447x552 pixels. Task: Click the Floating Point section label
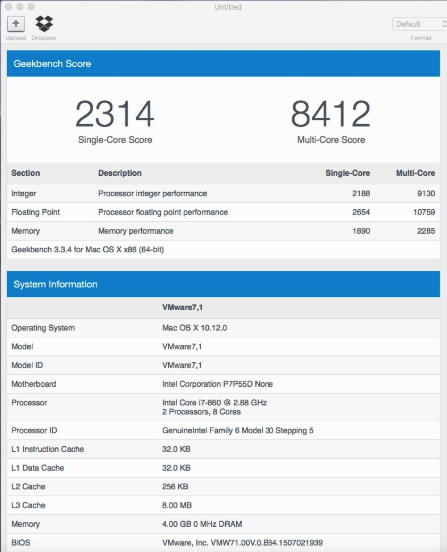tap(36, 212)
